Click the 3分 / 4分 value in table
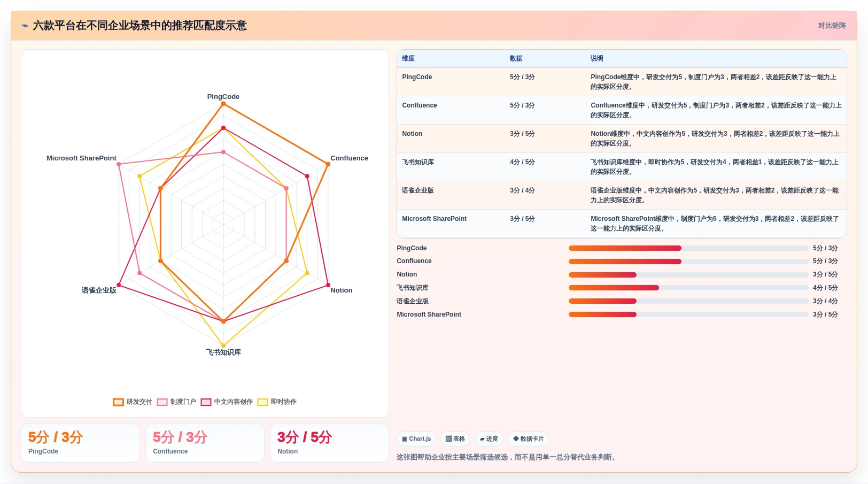 tap(522, 190)
